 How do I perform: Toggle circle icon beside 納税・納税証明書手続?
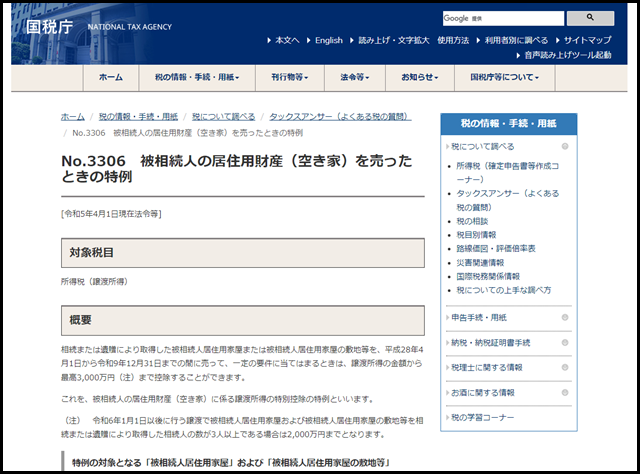point(565,343)
